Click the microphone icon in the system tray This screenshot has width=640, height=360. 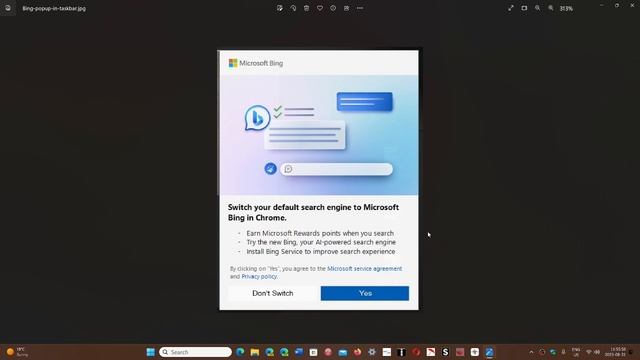click(x=563, y=352)
